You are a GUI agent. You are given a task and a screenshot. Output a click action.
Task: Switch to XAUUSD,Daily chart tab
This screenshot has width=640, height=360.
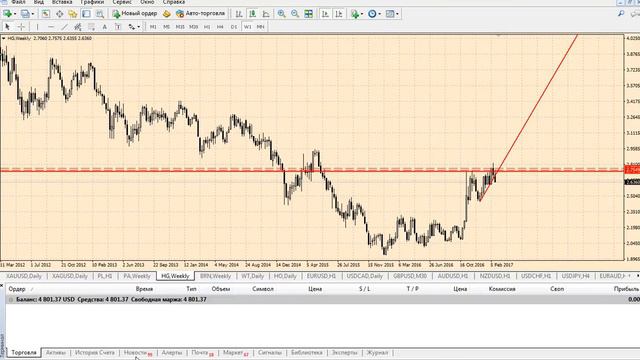pyautogui.click(x=24, y=276)
